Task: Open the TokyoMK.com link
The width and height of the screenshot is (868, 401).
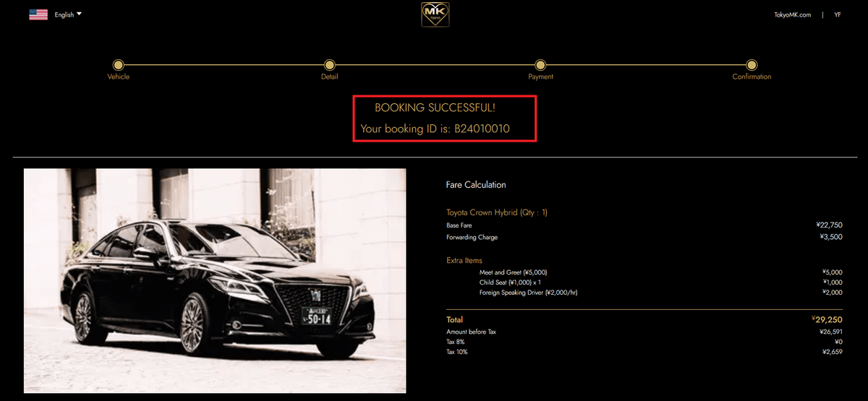Action: 792,14
